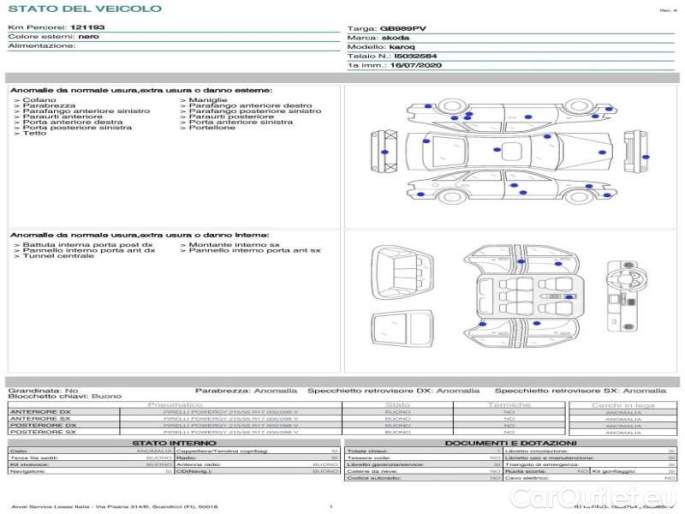Image resolution: width=685 pixels, height=514 pixels.
Task: Select 'Porta anteriore destra' entry
Action: (x=73, y=122)
